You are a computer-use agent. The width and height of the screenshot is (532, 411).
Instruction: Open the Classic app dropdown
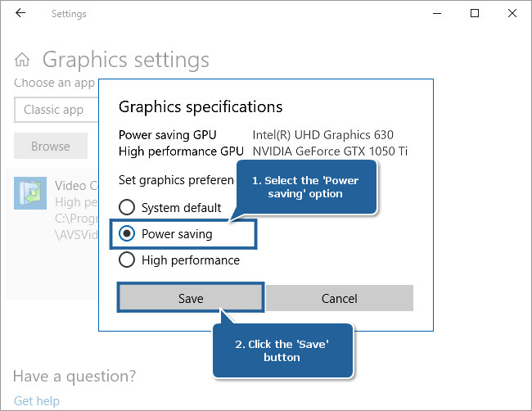[56, 110]
